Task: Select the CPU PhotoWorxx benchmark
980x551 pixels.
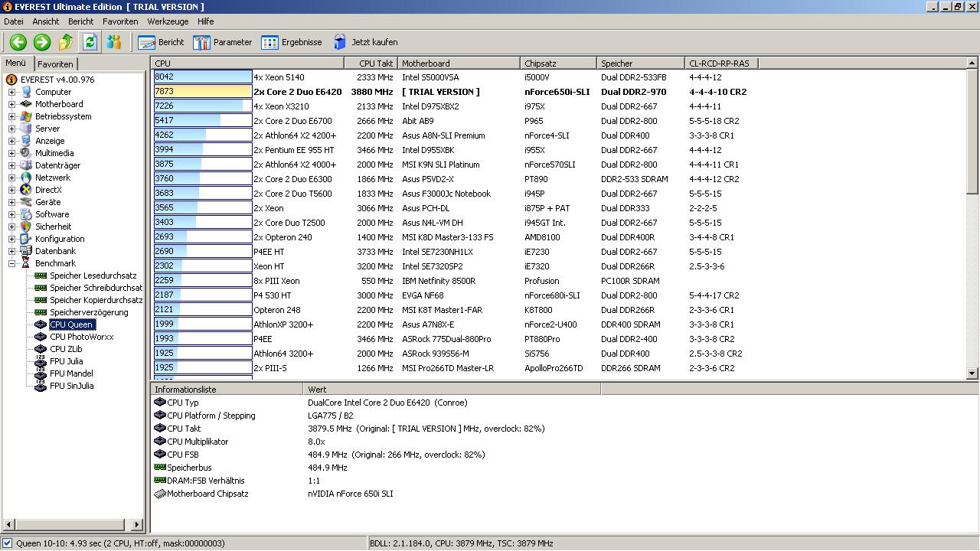Action: click(82, 337)
